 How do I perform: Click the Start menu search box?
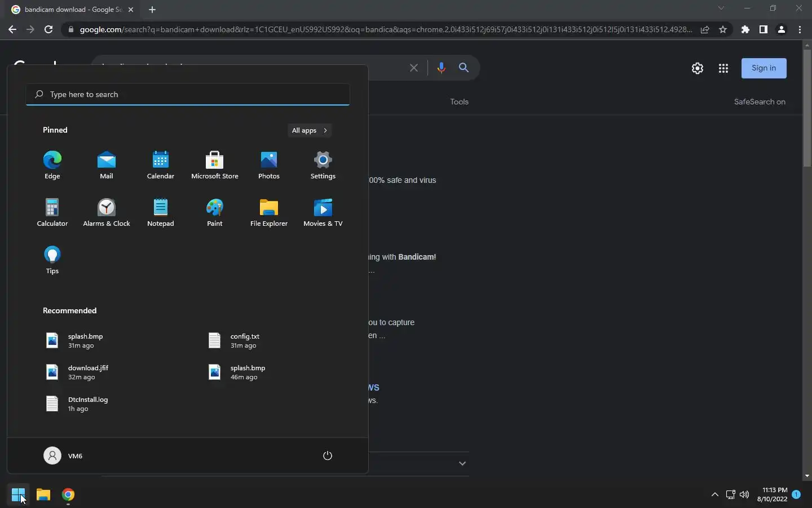[x=188, y=94]
